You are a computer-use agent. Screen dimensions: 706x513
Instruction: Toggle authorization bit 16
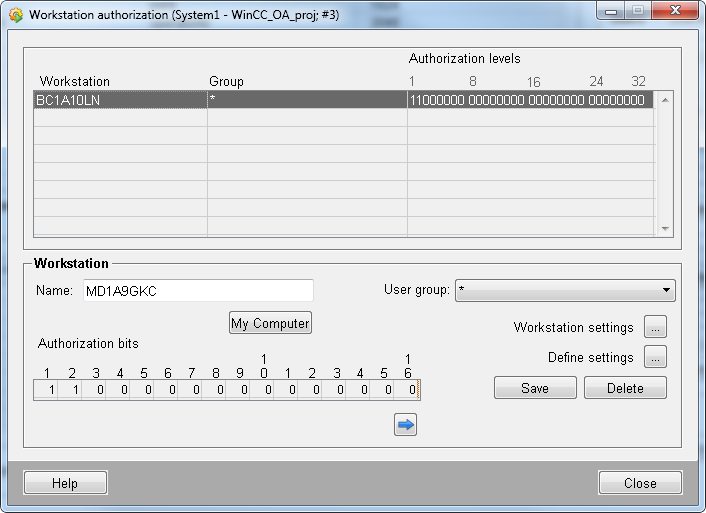click(x=407, y=390)
